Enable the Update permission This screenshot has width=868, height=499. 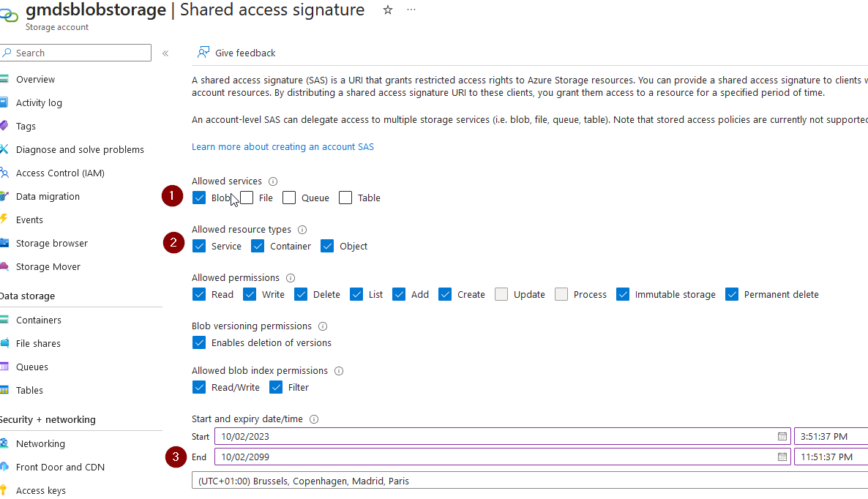pos(501,294)
